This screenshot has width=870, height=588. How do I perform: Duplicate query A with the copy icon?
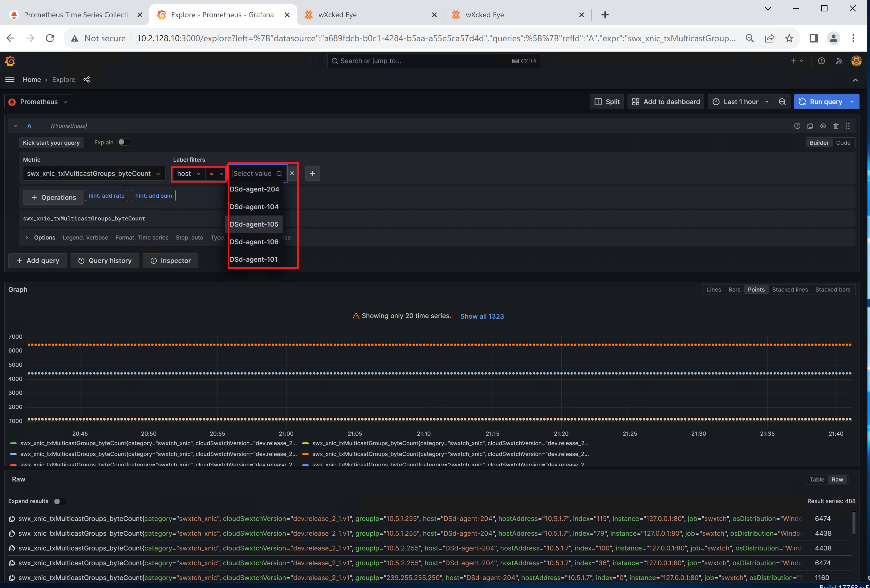tap(810, 126)
